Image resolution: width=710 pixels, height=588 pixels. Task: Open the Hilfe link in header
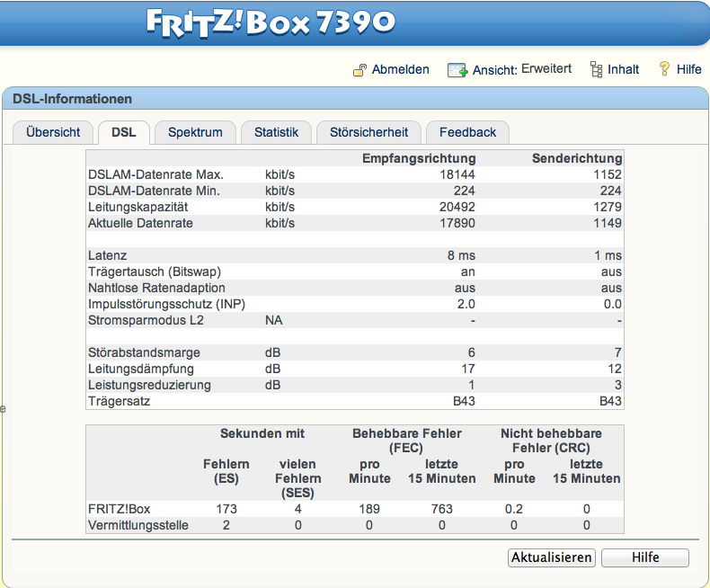688,69
